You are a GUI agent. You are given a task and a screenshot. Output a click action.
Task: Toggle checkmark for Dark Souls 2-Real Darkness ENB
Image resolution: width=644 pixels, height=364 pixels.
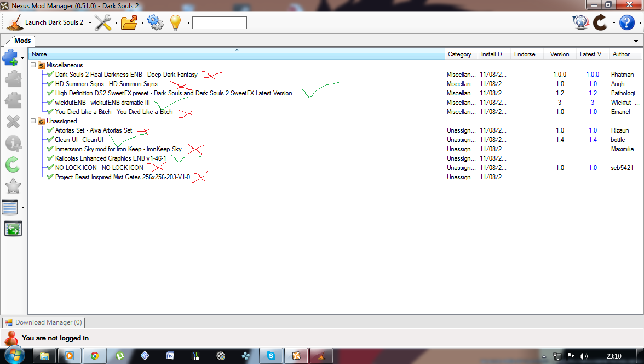pos(50,74)
